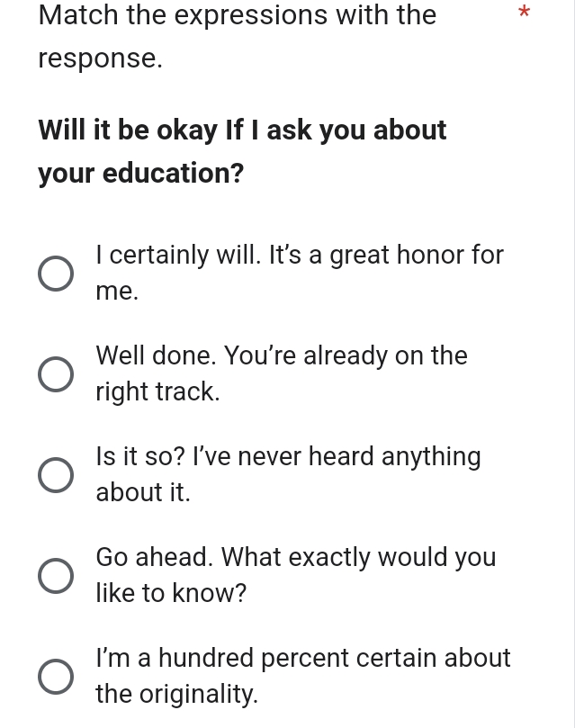575x728 pixels.
Task: Click the "You're already on the" answer text
Action: (x=346, y=356)
